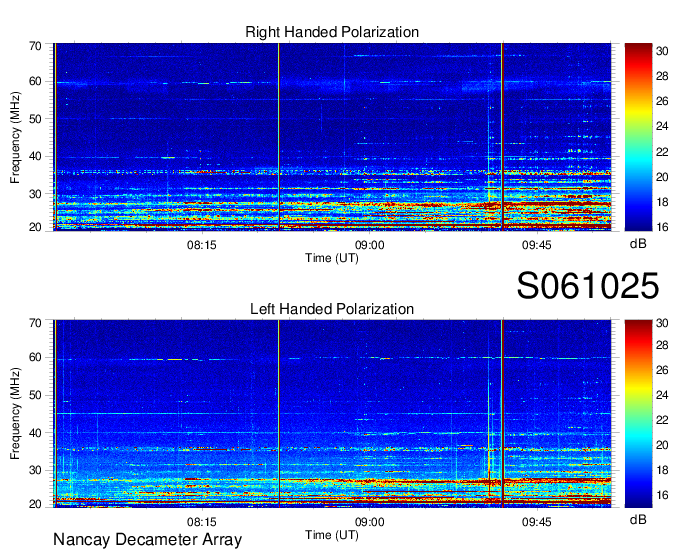Click the 24 dB tick on the upper colorbar

coord(662,126)
